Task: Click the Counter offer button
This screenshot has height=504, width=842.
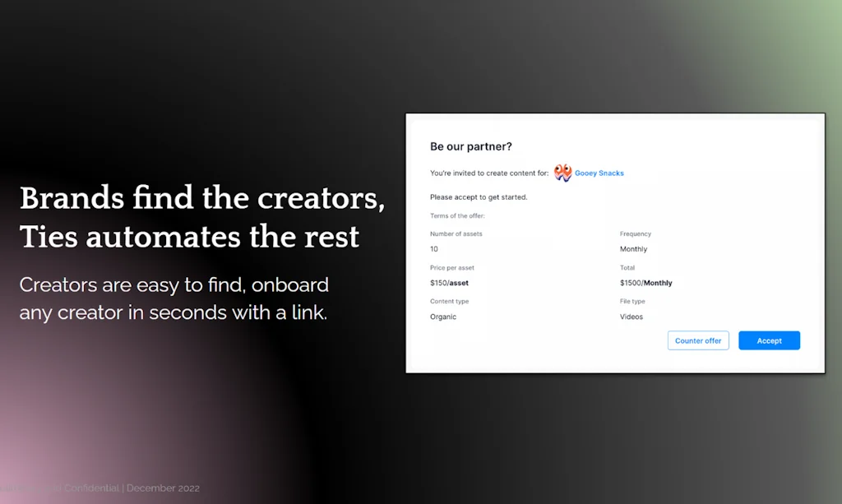Action: pyautogui.click(x=697, y=340)
